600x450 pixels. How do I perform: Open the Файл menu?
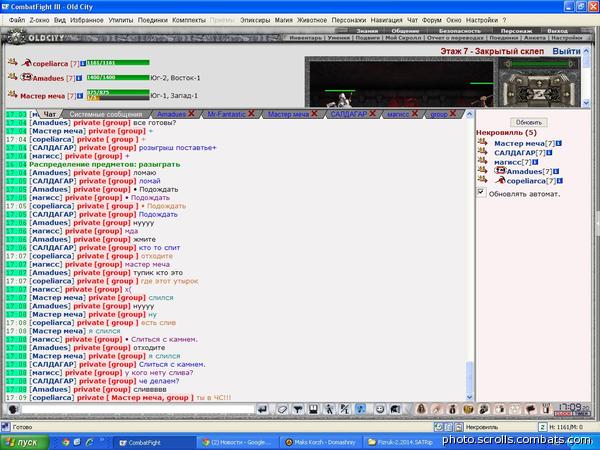click(17, 20)
